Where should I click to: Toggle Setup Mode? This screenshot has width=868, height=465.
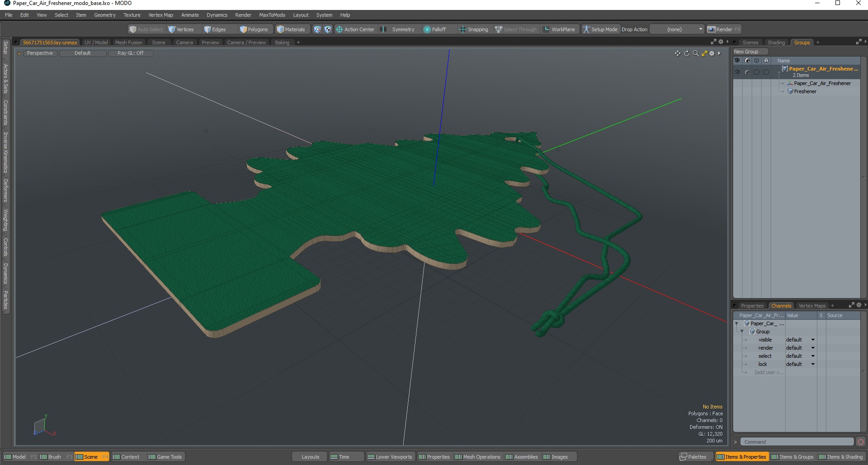coord(600,29)
